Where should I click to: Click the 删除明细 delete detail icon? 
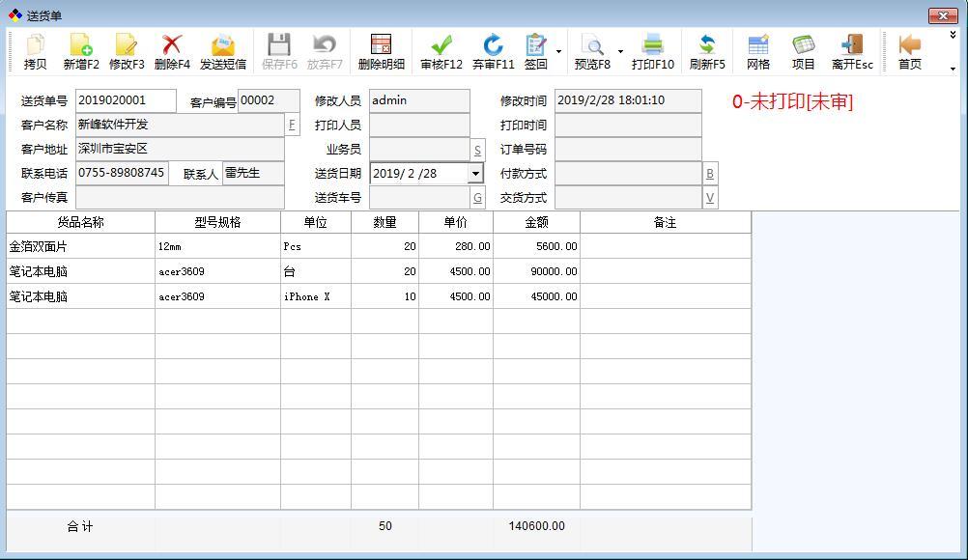coord(381,52)
